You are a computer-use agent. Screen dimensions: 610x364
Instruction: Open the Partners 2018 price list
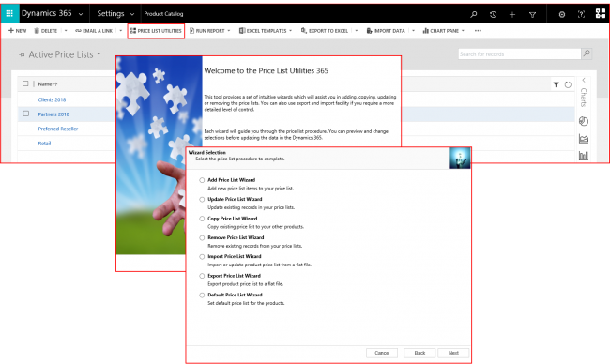coord(53,114)
